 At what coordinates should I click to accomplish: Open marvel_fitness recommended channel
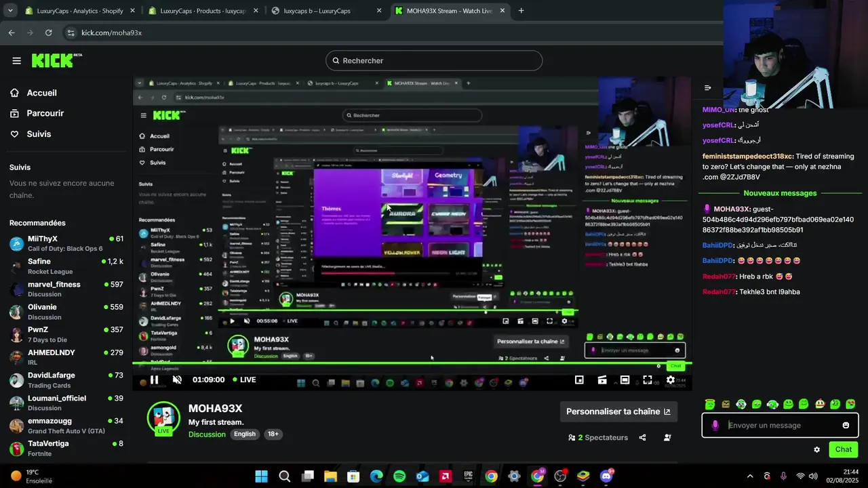pyautogui.click(x=66, y=289)
